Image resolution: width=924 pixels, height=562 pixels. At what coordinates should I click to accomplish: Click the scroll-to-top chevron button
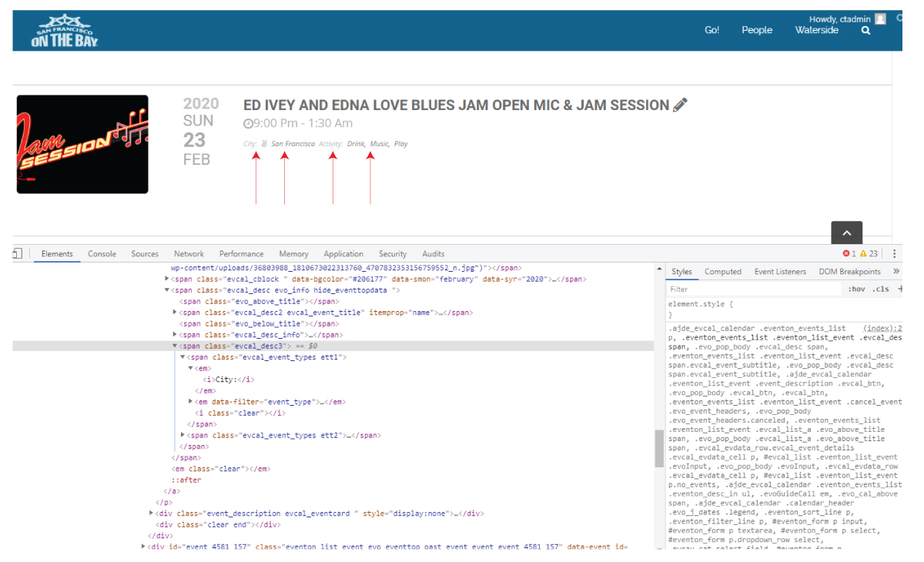[846, 232]
